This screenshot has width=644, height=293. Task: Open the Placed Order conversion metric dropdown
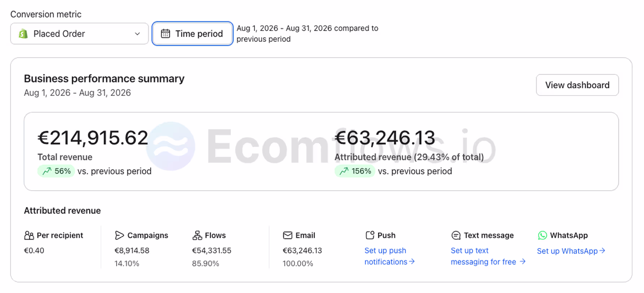[x=79, y=34]
